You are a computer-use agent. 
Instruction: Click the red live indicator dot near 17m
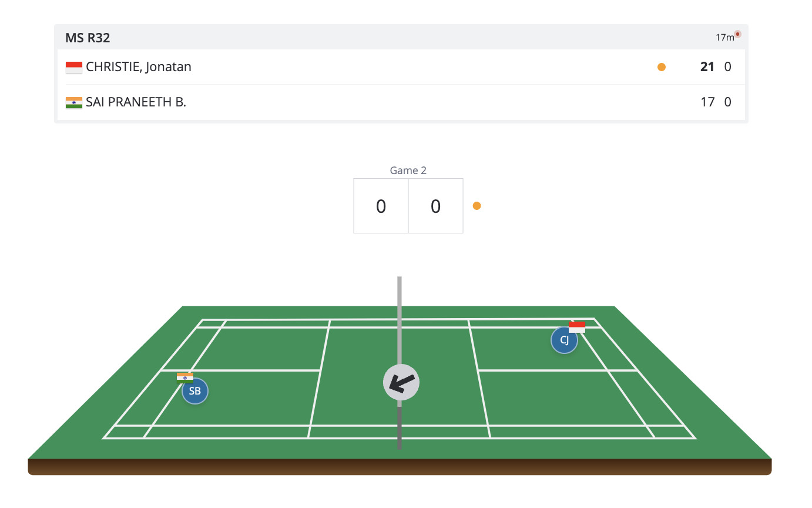pos(737,34)
